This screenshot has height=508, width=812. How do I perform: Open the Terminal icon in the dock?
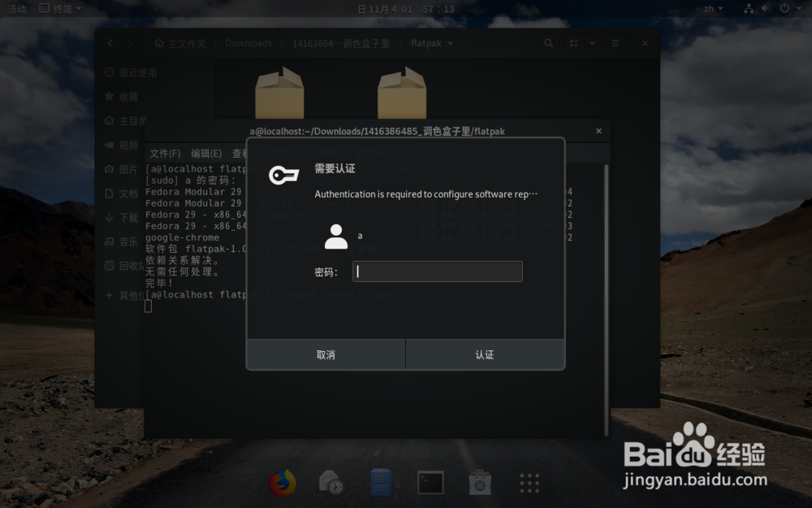(430, 481)
